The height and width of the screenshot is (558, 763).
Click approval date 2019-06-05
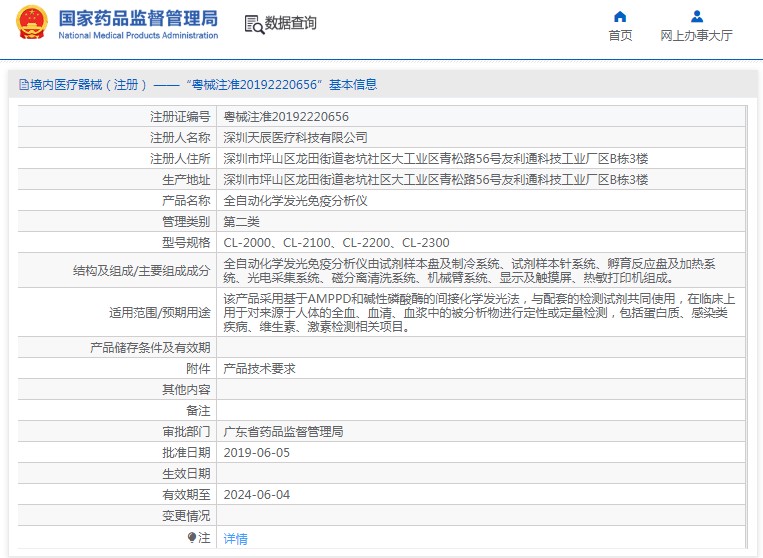pos(256,453)
